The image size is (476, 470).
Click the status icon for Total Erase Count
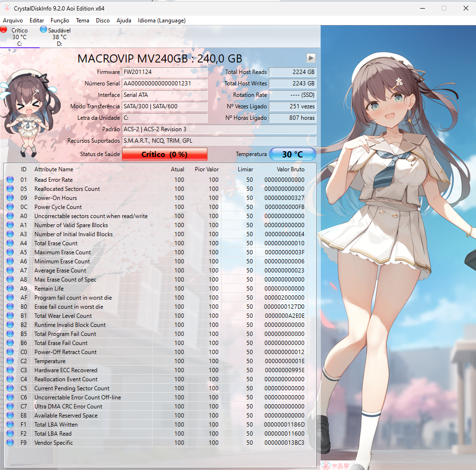(x=10, y=243)
